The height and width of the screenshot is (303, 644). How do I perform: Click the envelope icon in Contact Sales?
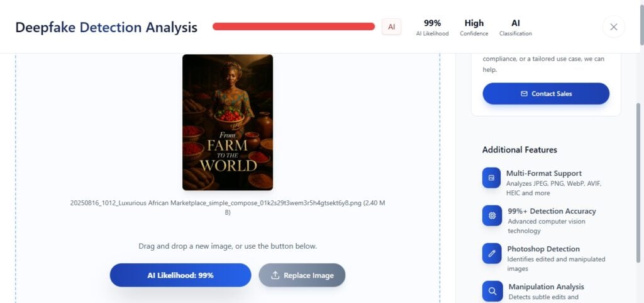pyautogui.click(x=524, y=94)
